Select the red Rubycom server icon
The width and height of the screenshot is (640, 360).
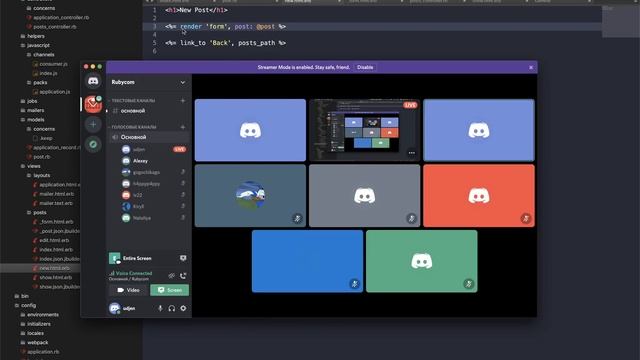point(93,104)
